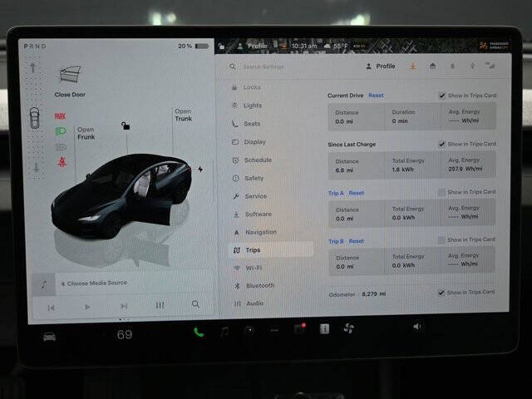Tap the 20% battery indicator

tap(194, 46)
